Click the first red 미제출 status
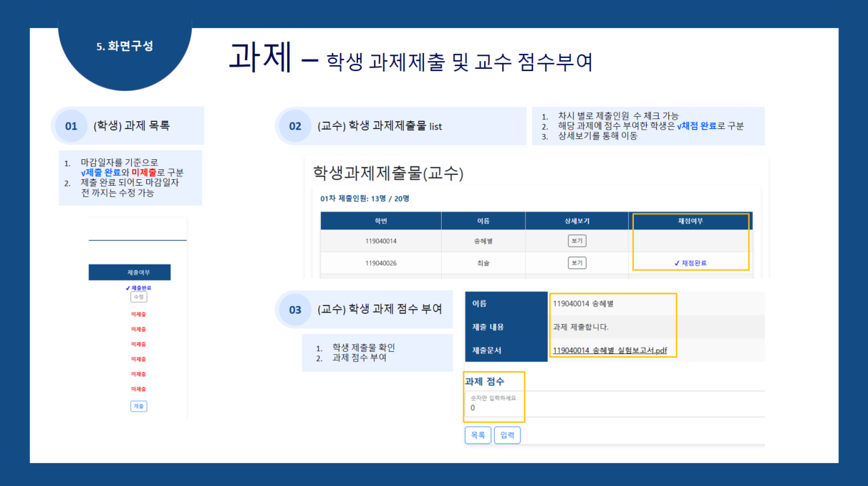 pyautogui.click(x=138, y=315)
